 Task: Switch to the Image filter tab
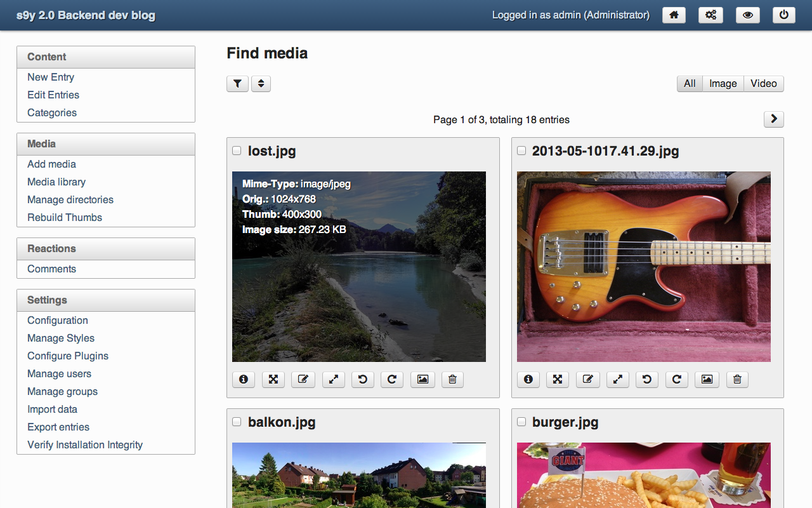click(723, 84)
